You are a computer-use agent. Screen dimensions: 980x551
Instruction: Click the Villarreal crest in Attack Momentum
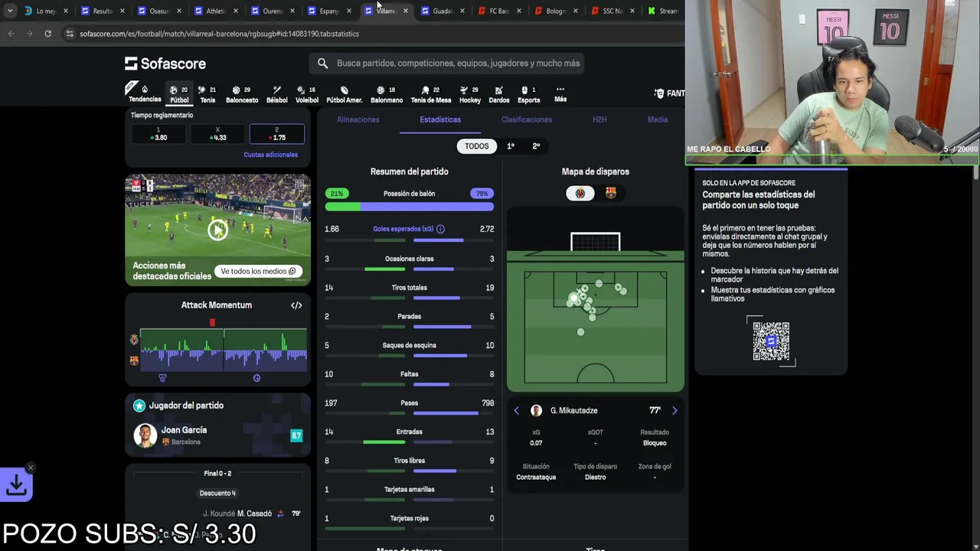(x=135, y=339)
